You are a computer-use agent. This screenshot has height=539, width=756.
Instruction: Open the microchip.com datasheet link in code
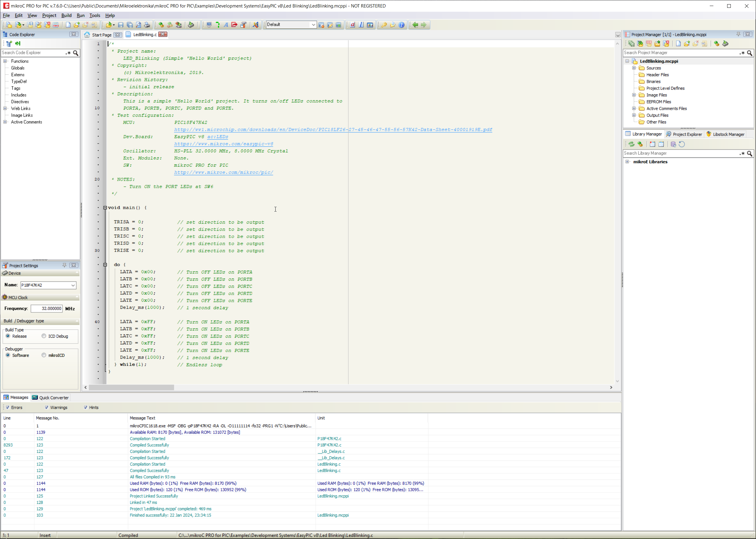(333, 129)
